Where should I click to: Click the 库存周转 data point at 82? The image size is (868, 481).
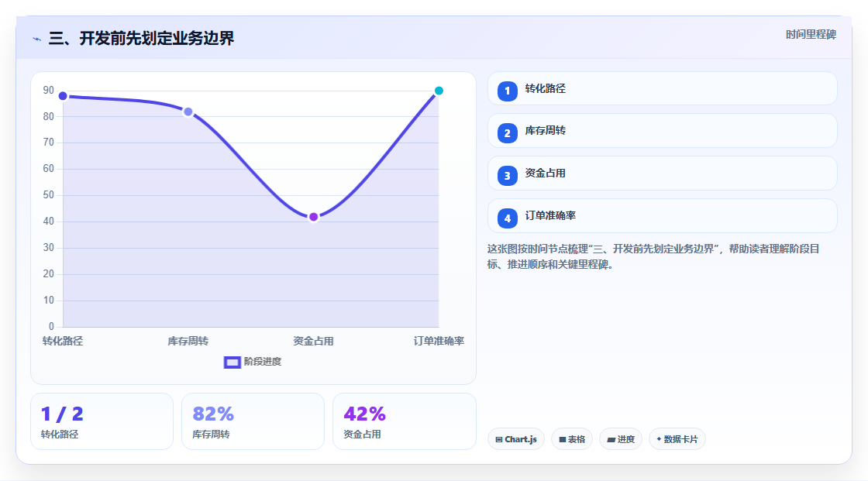point(188,112)
